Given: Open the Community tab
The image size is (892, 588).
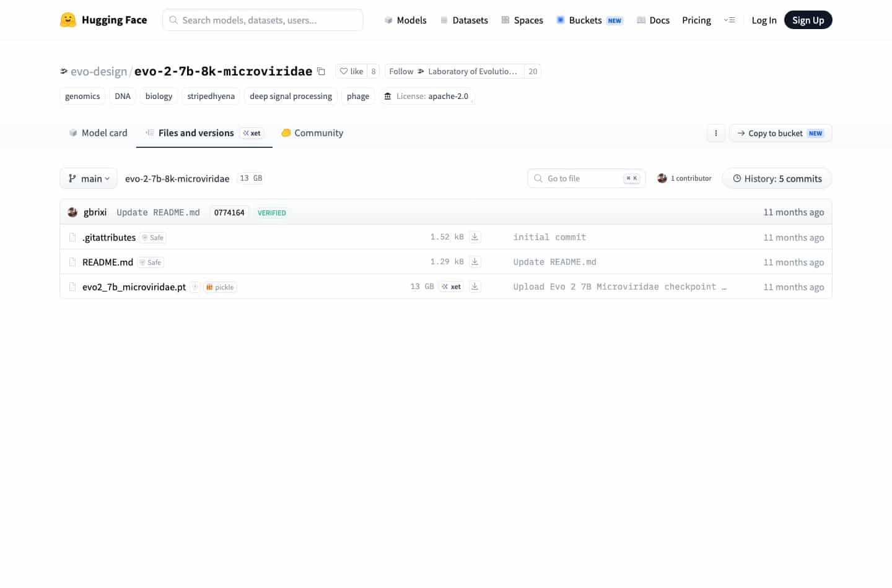Looking at the screenshot, I should [312, 132].
